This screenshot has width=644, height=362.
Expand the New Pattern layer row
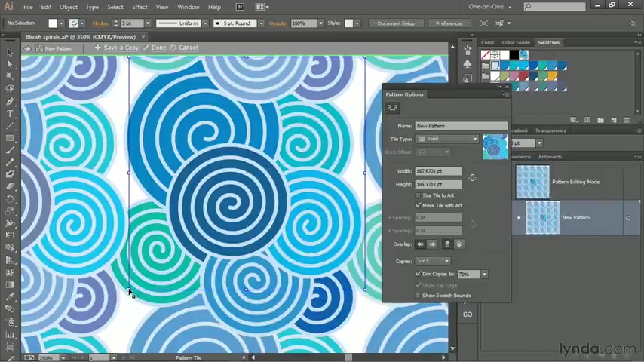(519, 218)
